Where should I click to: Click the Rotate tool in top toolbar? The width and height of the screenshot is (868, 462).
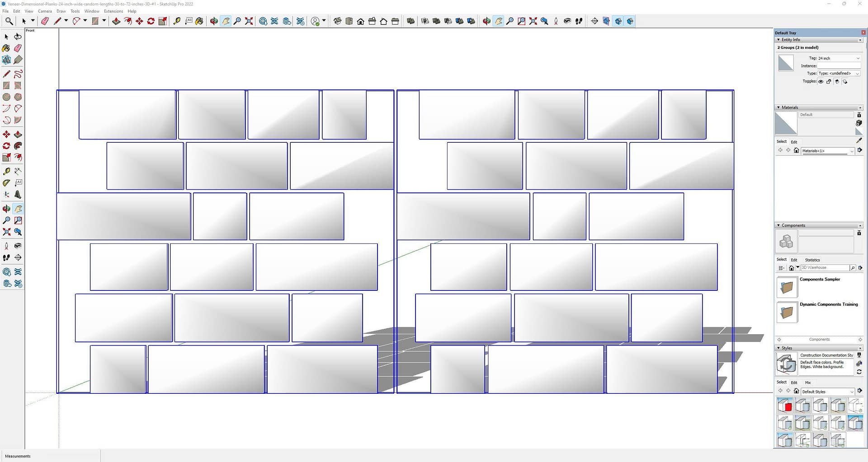151,21
